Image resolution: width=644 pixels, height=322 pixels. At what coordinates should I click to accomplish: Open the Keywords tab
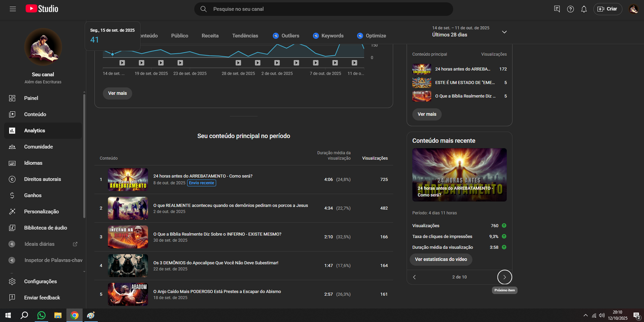pyautogui.click(x=332, y=35)
